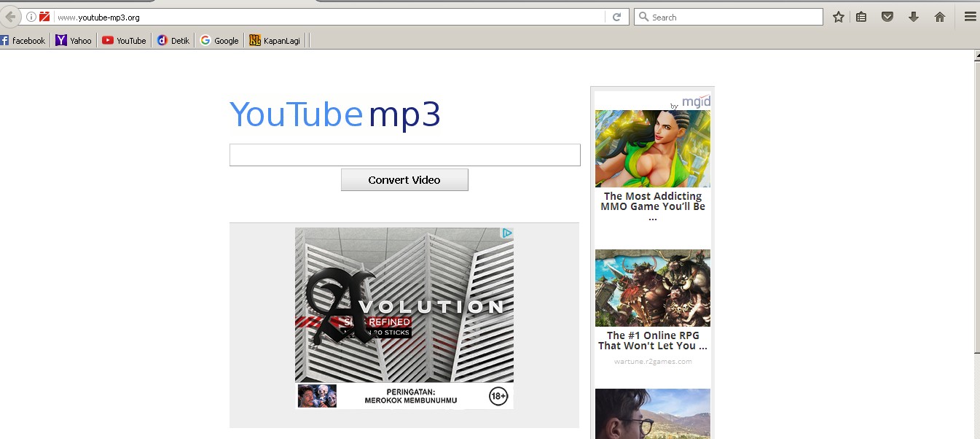
Task: Bookmark this page with star icon
Action: point(839,17)
